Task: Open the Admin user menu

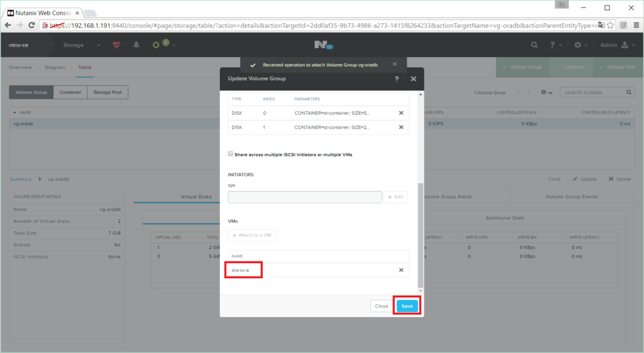Action: click(618, 45)
